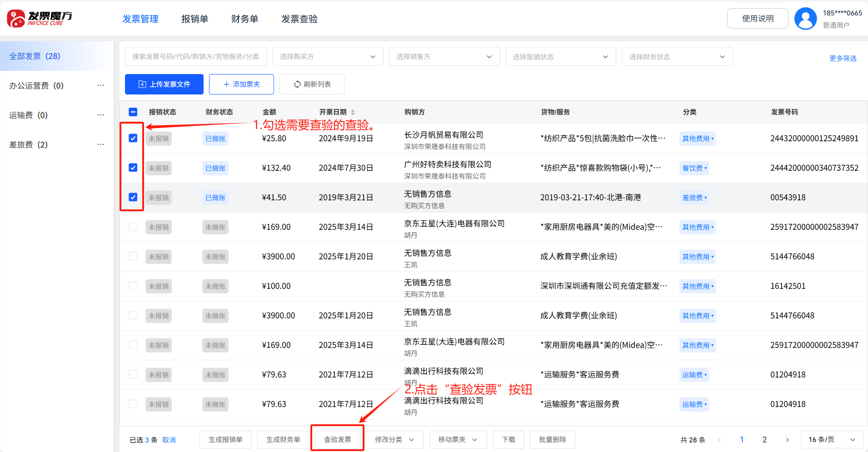
Task: Click the 更多筛选 link
Action: pyautogui.click(x=843, y=58)
